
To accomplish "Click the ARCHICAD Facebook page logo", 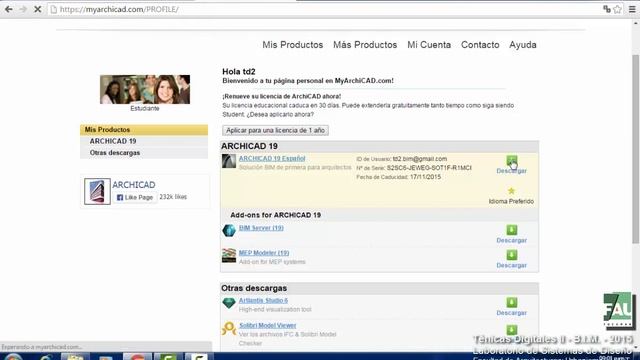I will pos(97,191).
